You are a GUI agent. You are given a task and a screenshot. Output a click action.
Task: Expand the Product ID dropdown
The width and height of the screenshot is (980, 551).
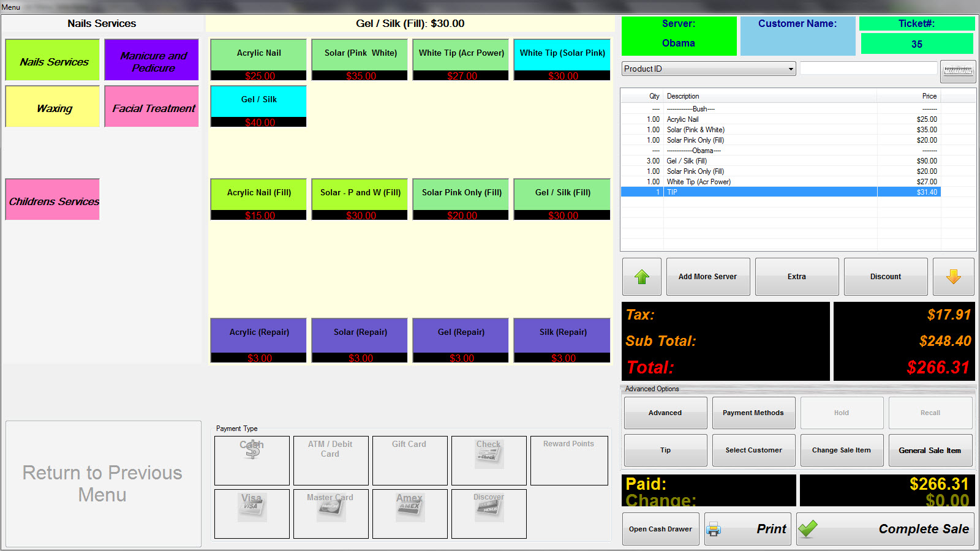tap(791, 69)
